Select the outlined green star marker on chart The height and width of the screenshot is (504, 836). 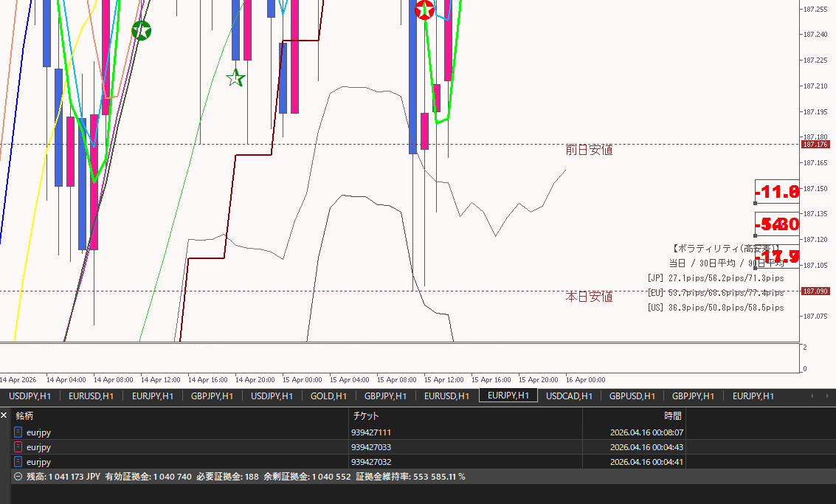235,78
